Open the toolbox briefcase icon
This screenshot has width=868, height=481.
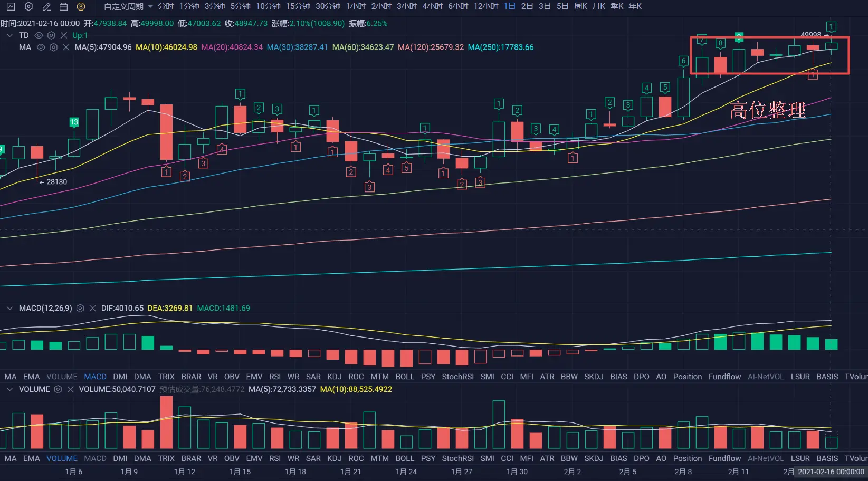[63, 6]
